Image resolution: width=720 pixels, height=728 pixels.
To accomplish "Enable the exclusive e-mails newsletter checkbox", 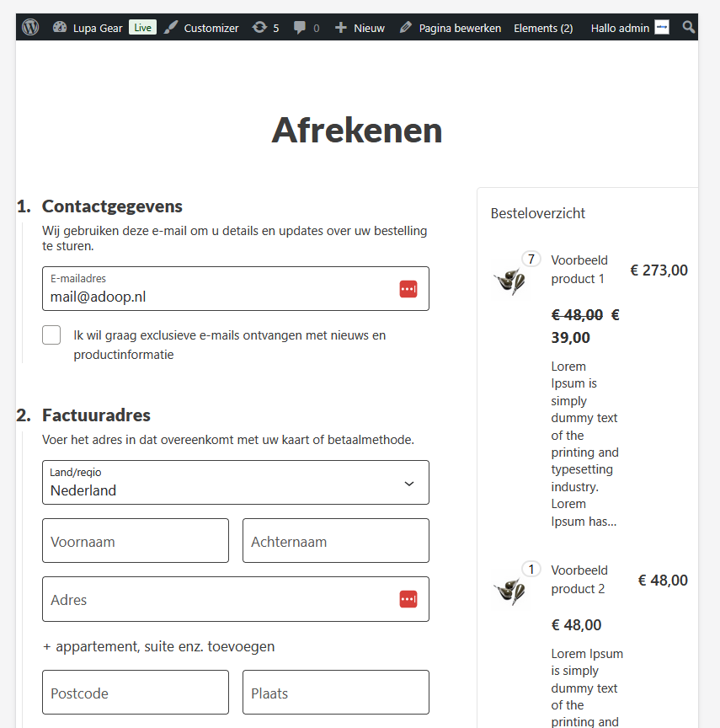I will click(52, 335).
